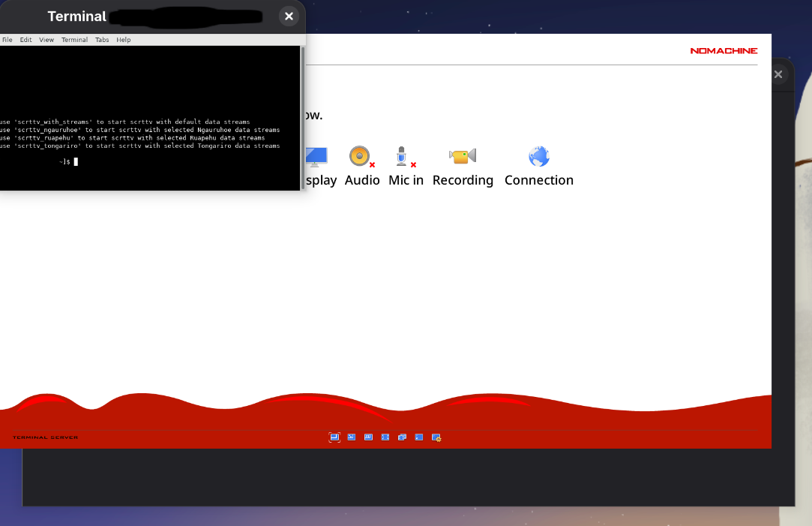Open display settings icon with gear badge
Viewport: 812px width, 526px height.
(436, 437)
